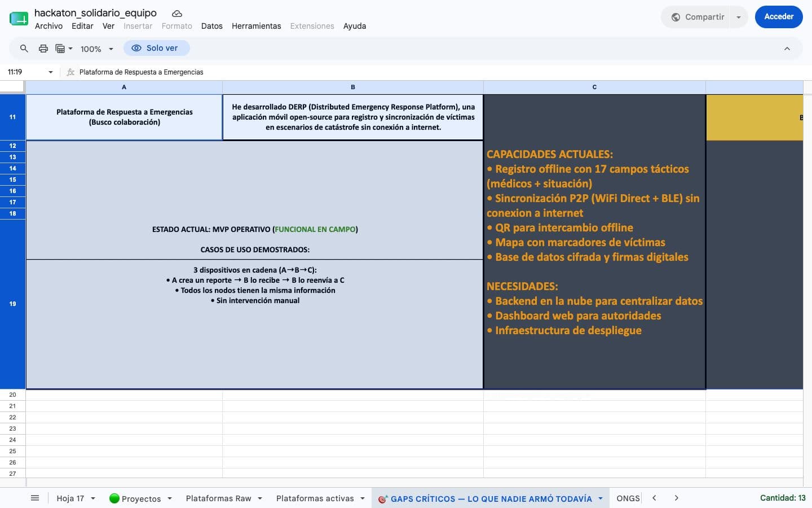Switch to the Hoja 17 tab
812x508 pixels.
click(x=70, y=498)
